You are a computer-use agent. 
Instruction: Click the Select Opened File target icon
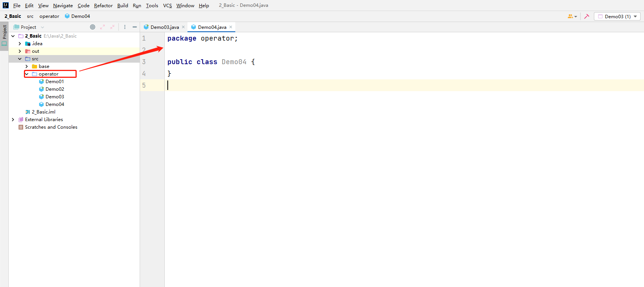(93, 27)
